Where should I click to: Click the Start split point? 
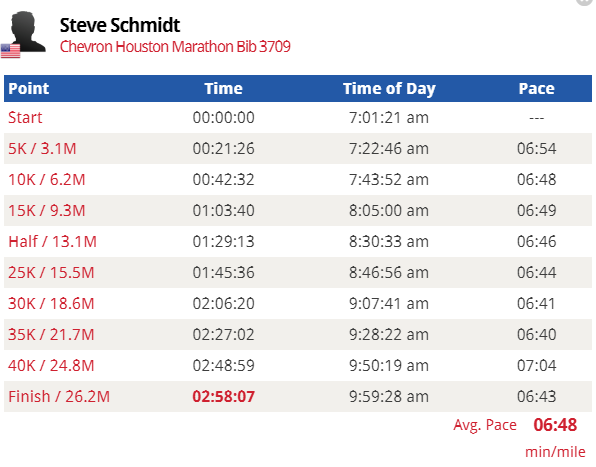[x=25, y=117]
